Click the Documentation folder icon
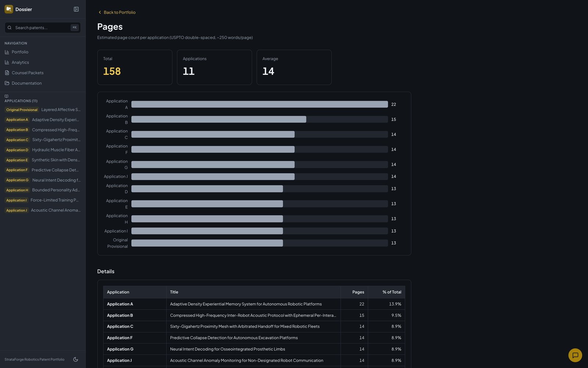 7,83
